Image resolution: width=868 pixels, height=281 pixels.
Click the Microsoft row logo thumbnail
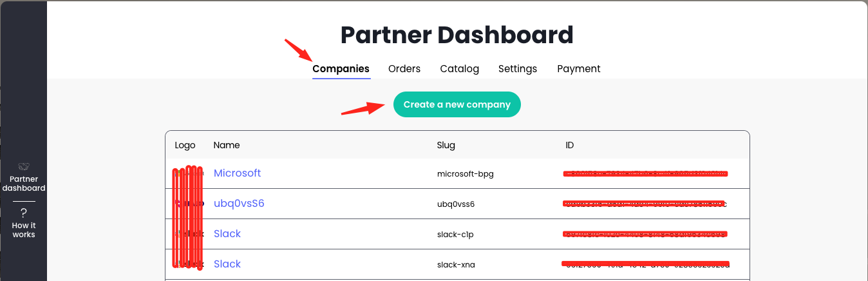point(188,173)
